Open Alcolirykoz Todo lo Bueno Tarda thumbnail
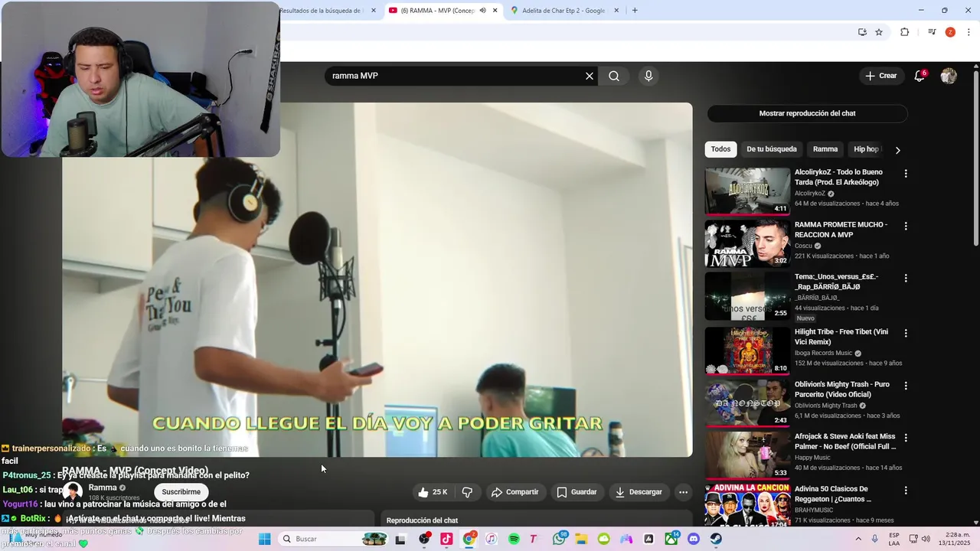Screen dimensions: 980x551 (747, 191)
